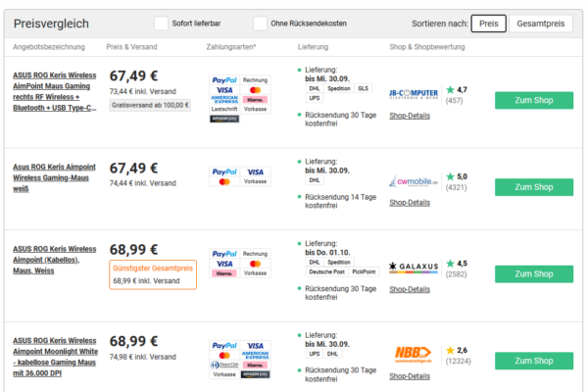Image resolution: width=588 pixels, height=392 pixels.
Task: Tick the Ohne Rücksendekosten checkbox
Action: tap(260, 24)
